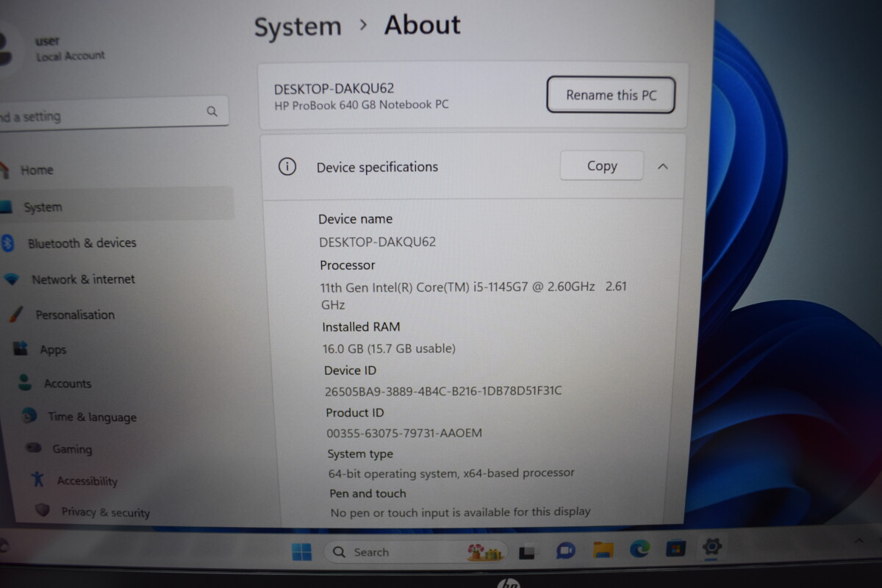Go to Network & internet settings
The width and height of the screenshot is (882, 588).
click(x=83, y=279)
